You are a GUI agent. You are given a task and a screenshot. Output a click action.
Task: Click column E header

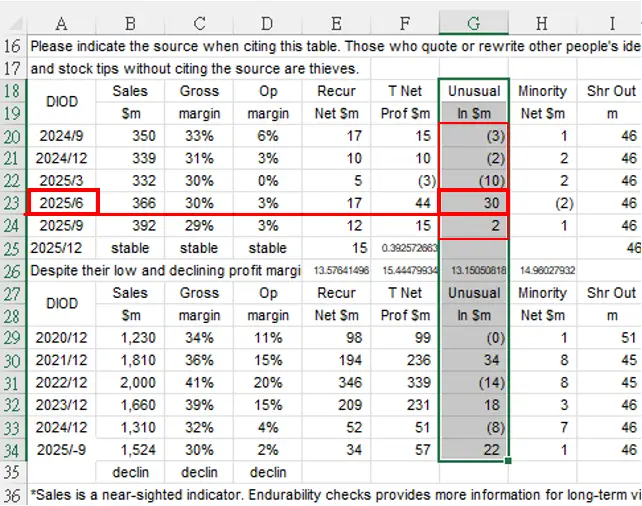[x=336, y=23]
